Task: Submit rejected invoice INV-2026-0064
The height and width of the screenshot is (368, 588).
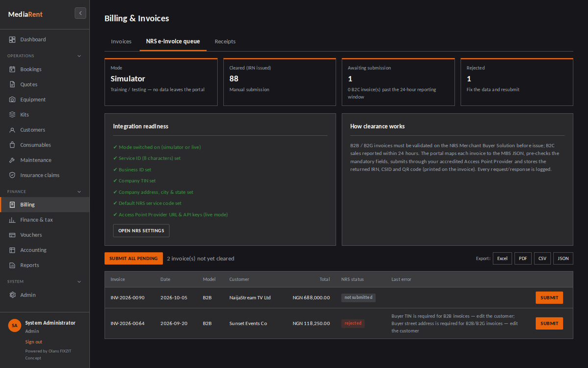Action: [549, 323]
